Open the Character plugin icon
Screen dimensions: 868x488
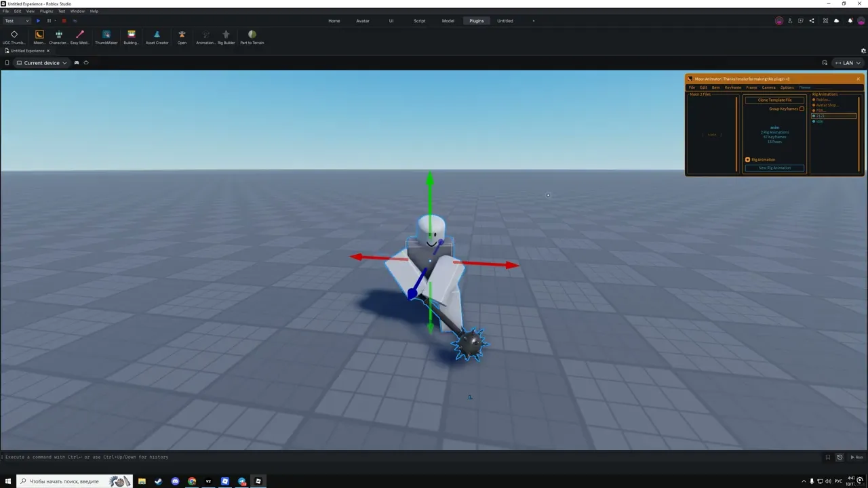(58, 37)
